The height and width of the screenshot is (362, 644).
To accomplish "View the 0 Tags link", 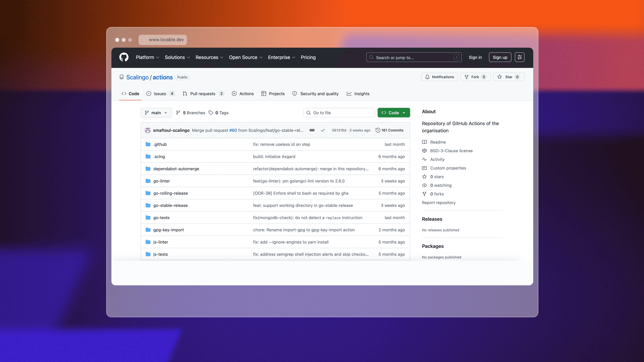I will click(219, 113).
